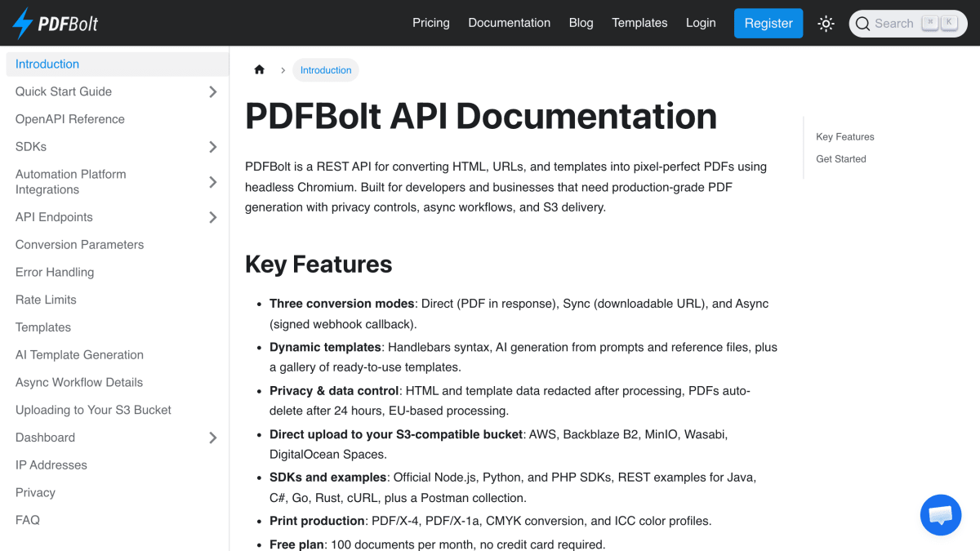Open Templates in the top navigation

click(x=639, y=23)
